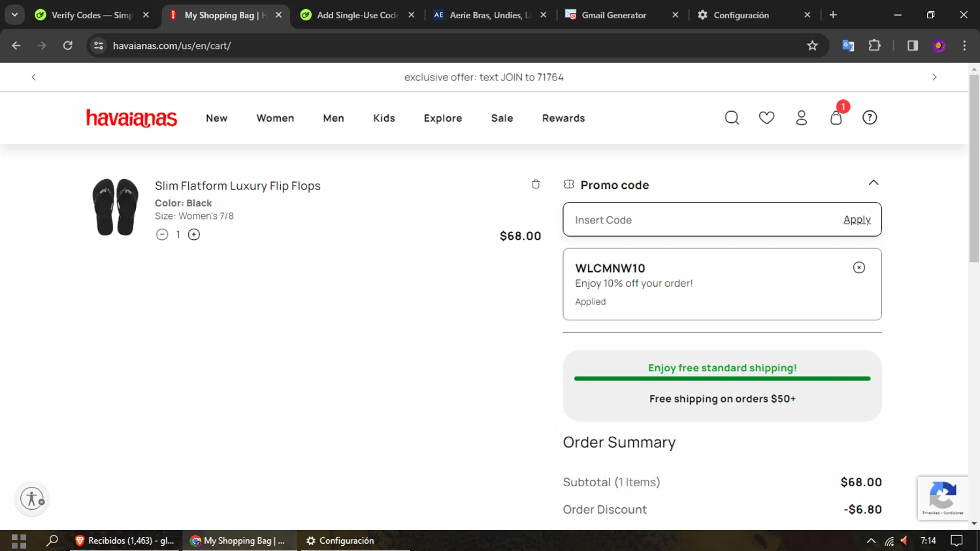
Task: Open the account profile icon
Action: pos(802,118)
